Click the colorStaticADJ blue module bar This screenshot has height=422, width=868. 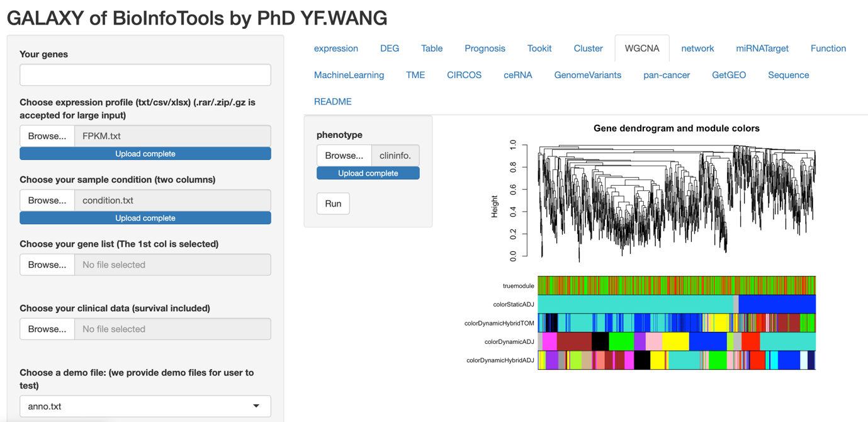pos(777,304)
